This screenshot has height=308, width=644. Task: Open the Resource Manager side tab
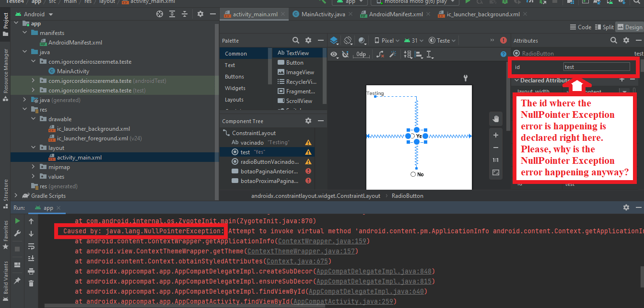tap(6, 74)
